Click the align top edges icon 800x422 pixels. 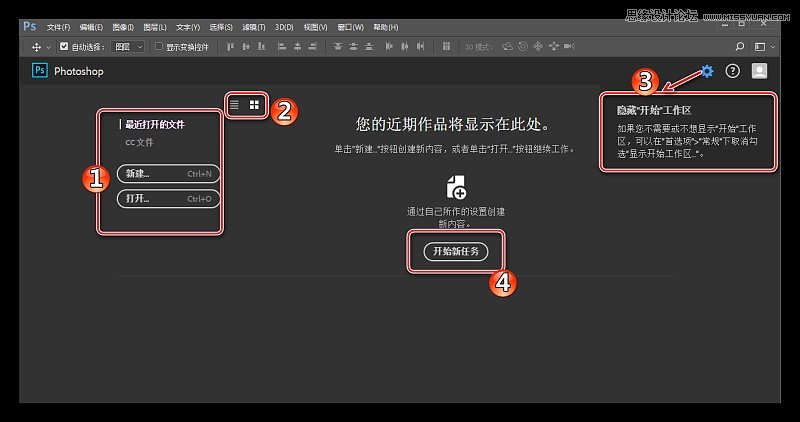(x=230, y=46)
